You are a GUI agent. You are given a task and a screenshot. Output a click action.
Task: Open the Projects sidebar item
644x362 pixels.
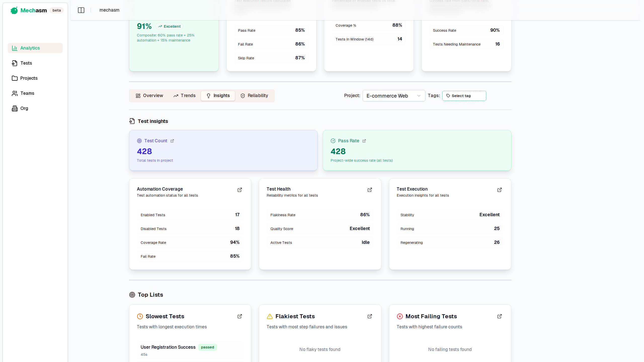(29, 78)
